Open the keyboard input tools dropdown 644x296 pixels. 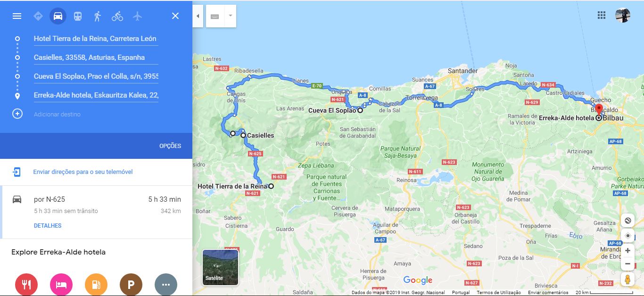pos(230,16)
